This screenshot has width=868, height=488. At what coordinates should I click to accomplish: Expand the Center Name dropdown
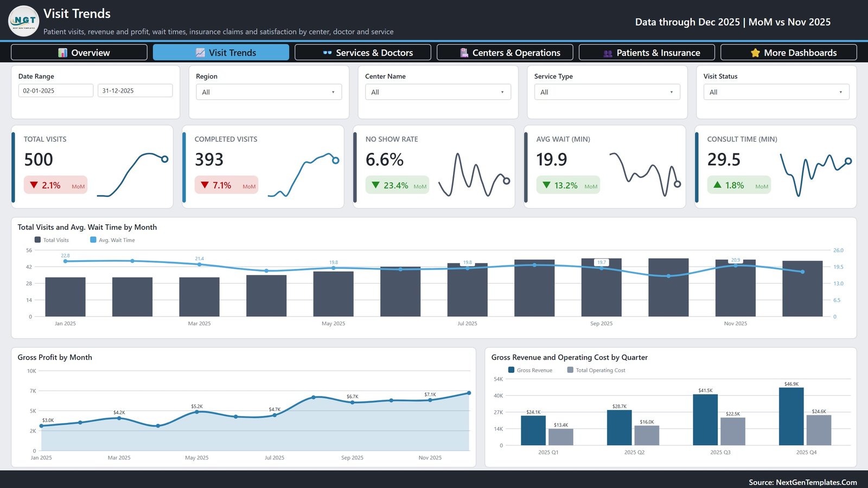coord(438,92)
